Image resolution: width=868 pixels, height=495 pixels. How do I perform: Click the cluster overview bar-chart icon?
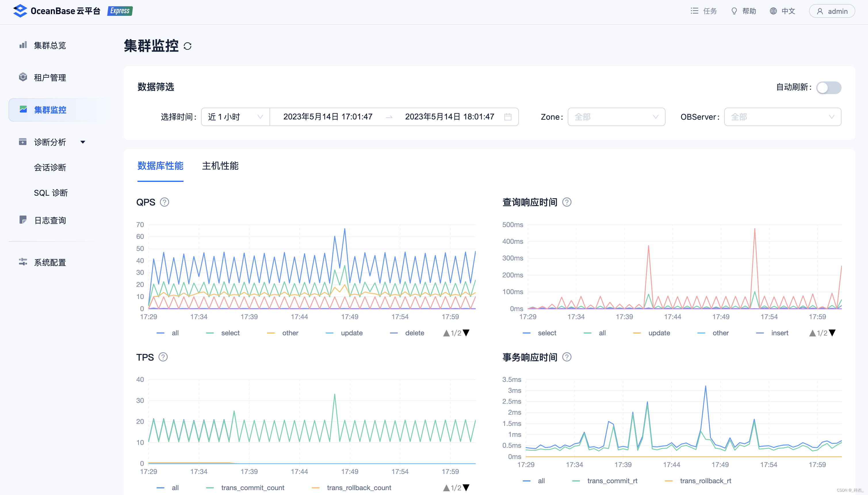click(x=23, y=45)
